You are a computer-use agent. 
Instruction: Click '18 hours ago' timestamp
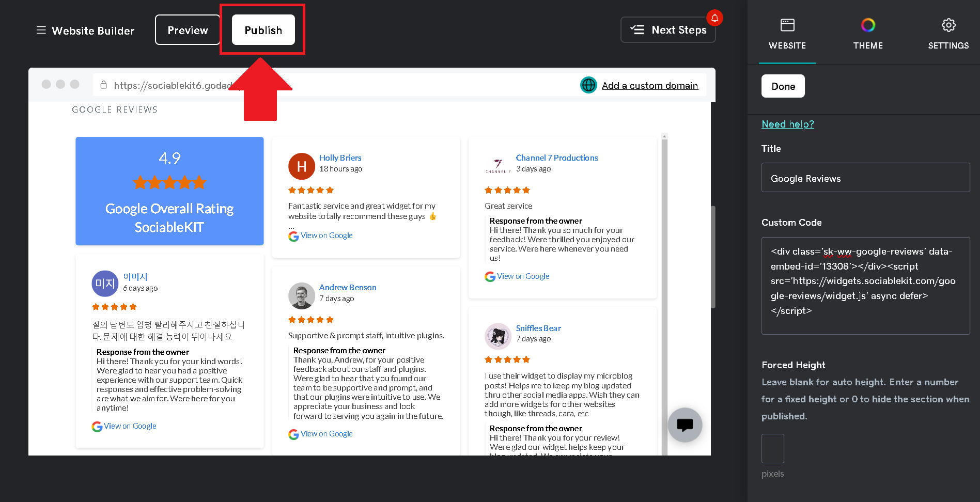340,169
